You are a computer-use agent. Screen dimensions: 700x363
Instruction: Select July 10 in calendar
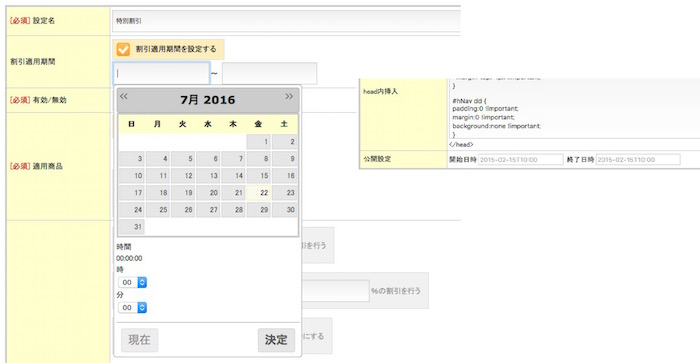click(132, 176)
